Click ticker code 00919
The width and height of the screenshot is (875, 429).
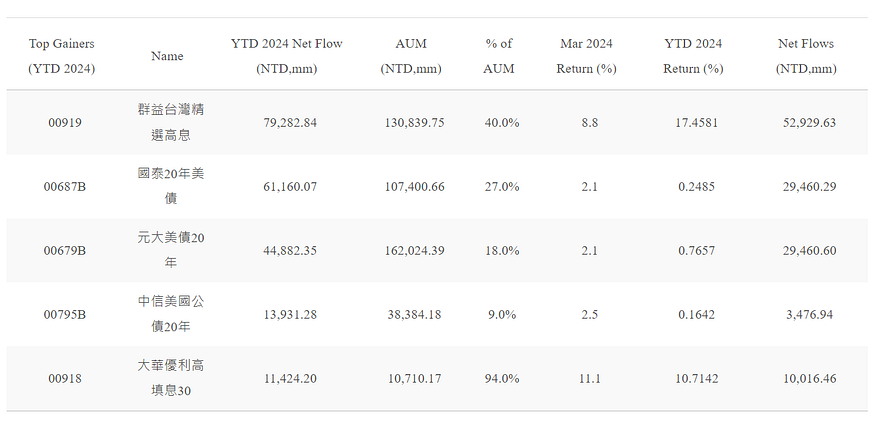[65, 123]
